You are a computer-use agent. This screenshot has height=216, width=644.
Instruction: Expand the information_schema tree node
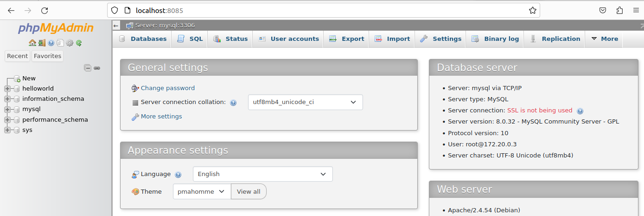pos(7,99)
